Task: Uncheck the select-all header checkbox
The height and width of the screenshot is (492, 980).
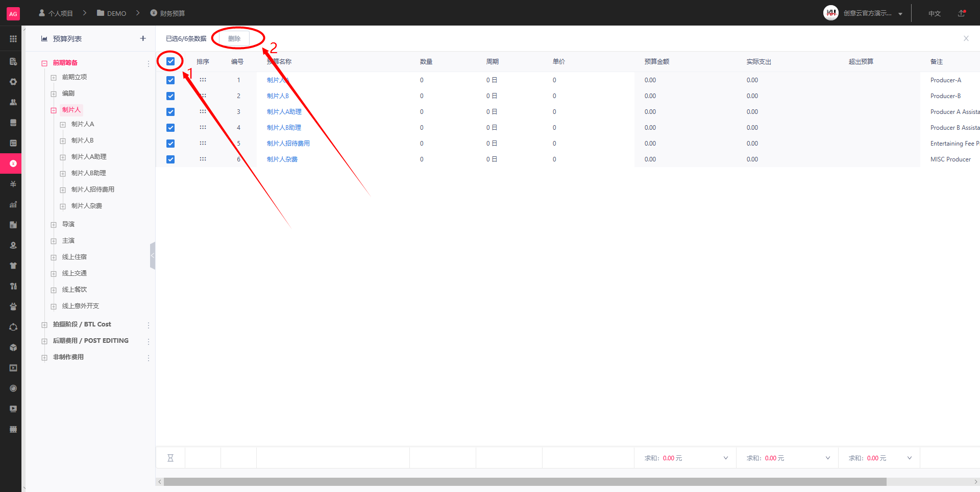Action: (170, 61)
